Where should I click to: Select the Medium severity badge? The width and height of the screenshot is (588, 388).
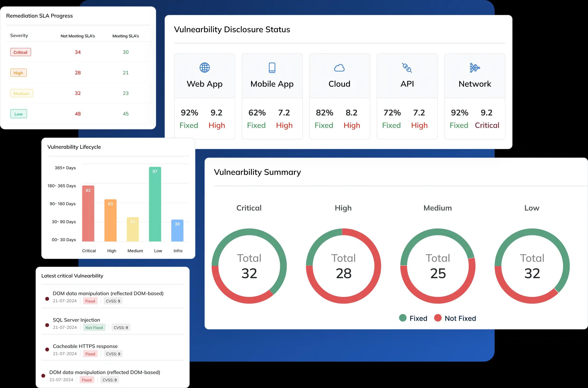pyautogui.click(x=22, y=93)
